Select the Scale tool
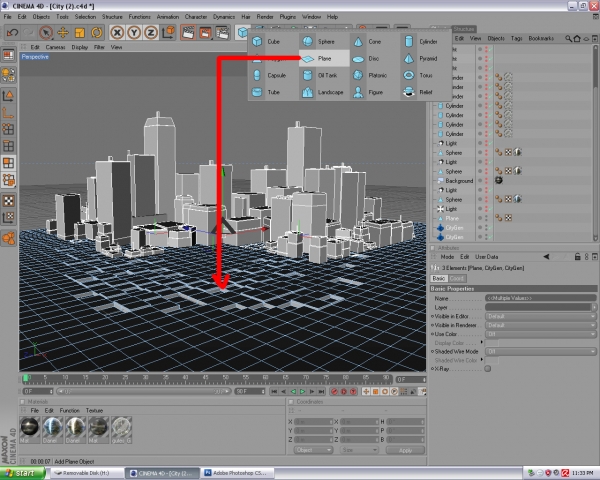600x480 pixels. click(x=80, y=33)
